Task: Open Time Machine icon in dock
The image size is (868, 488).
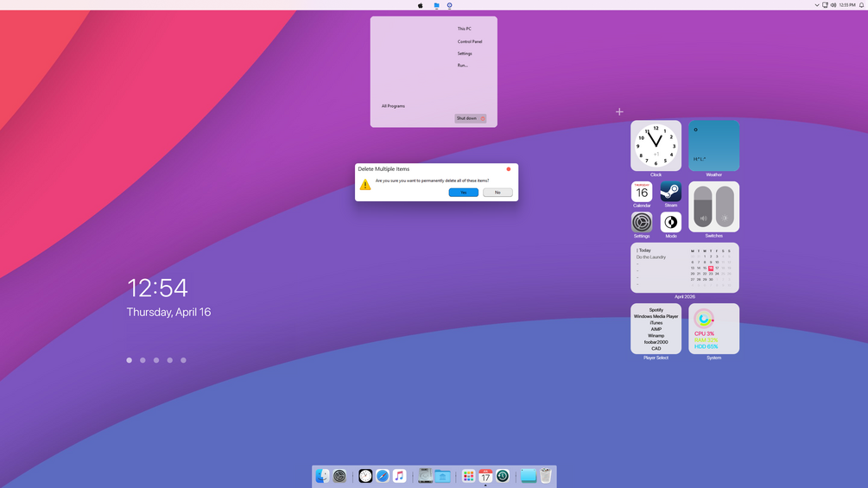Action: pos(503,476)
